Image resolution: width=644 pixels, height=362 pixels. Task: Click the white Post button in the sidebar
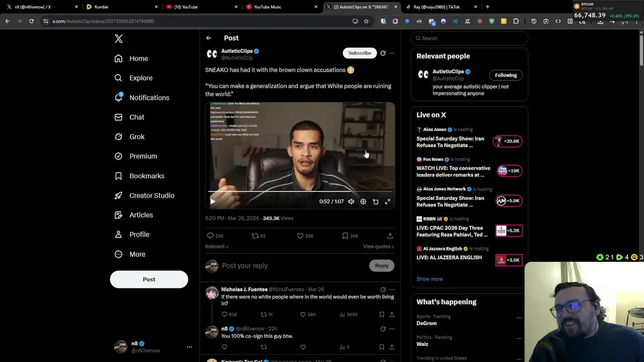[x=149, y=280]
